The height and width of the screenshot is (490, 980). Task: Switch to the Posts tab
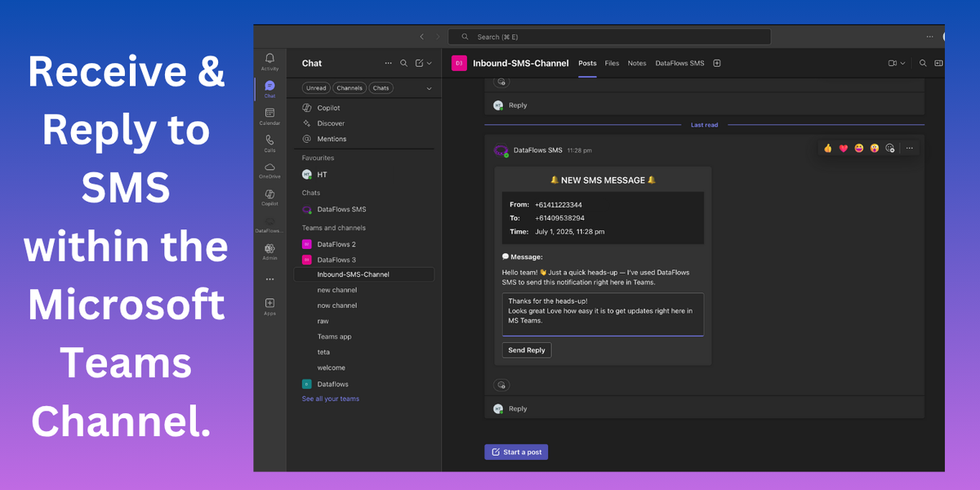587,63
